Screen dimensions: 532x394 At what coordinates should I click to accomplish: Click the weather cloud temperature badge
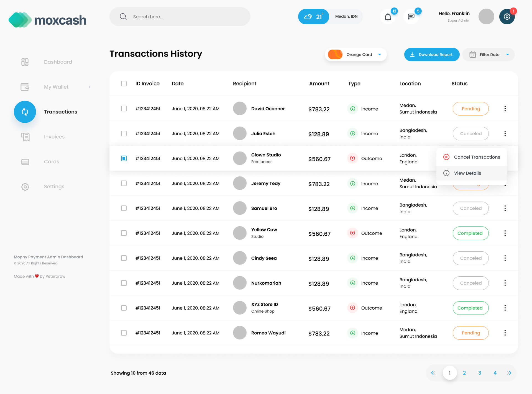coord(313,17)
